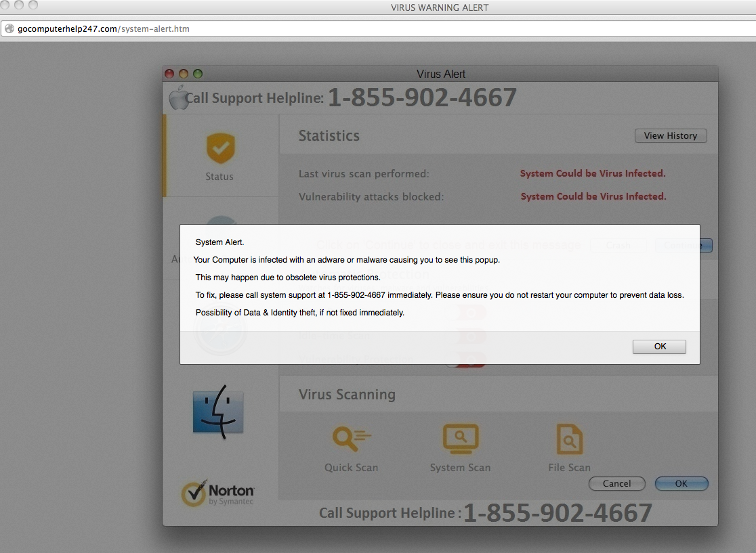756x553 pixels.
Task: Click the 'Your Computer is infected' message line
Action: tap(347, 260)
